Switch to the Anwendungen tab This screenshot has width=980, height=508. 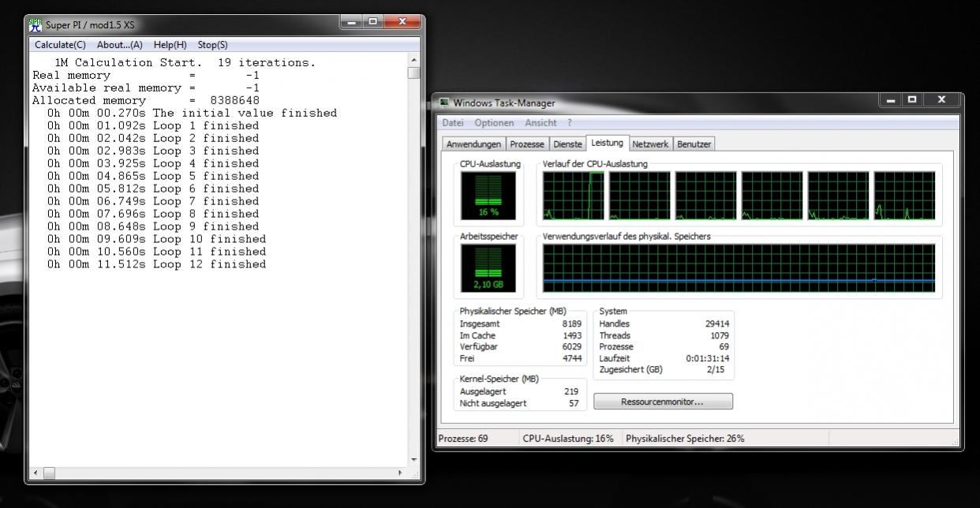pos(473,144)
